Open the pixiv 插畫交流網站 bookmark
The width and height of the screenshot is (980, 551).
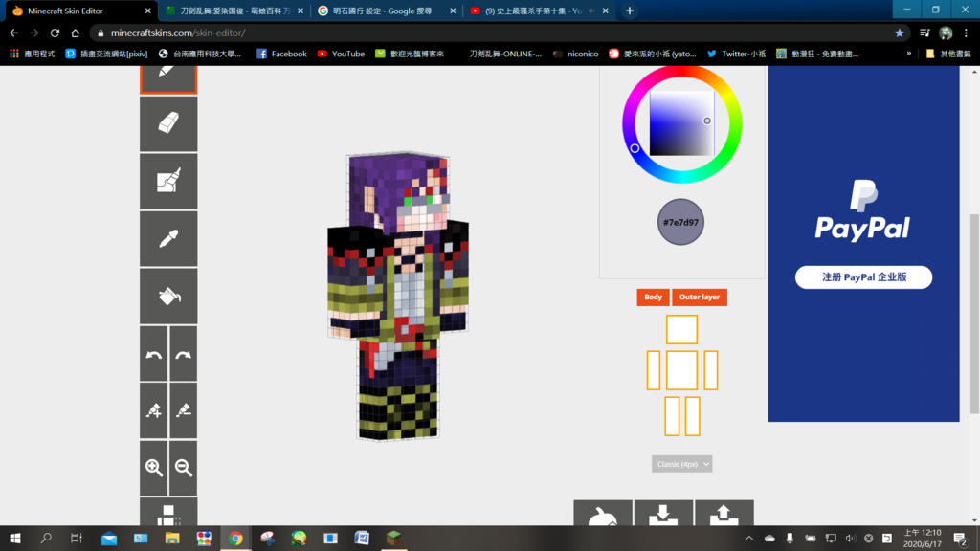tap(107, 54)
